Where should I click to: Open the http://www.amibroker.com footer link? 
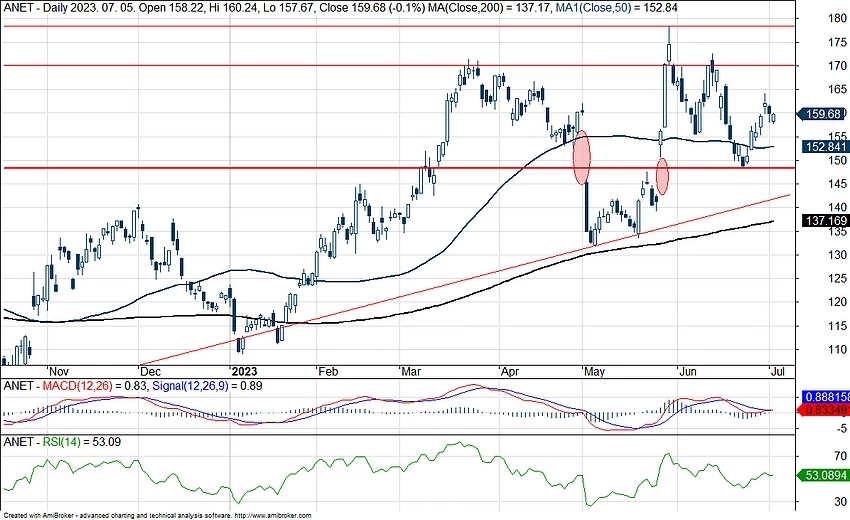point(274,516)
